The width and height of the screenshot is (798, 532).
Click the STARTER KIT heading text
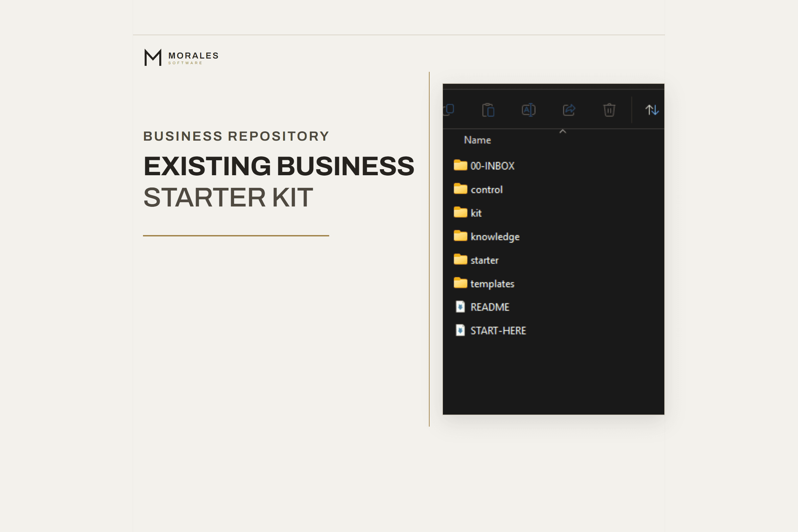click(228, 198)
